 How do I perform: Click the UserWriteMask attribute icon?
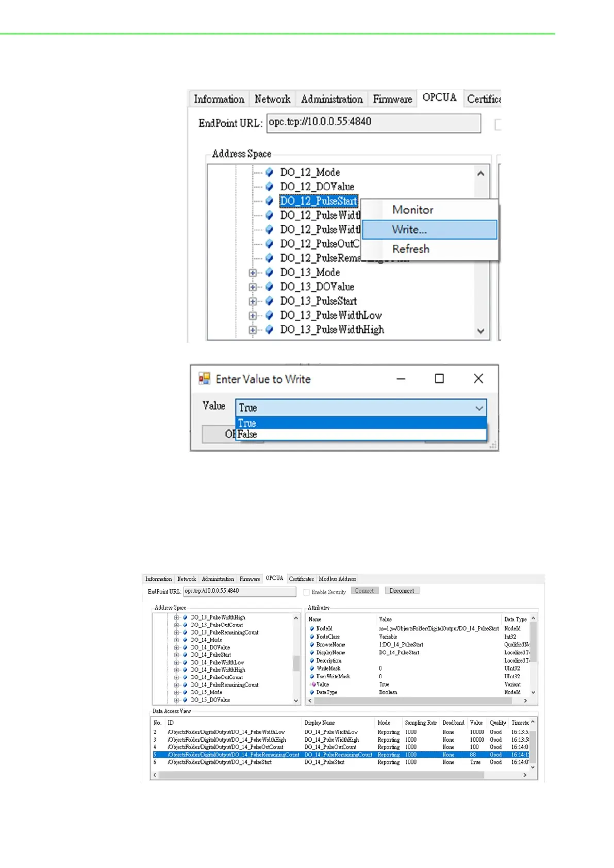click(x=311, y=676)
